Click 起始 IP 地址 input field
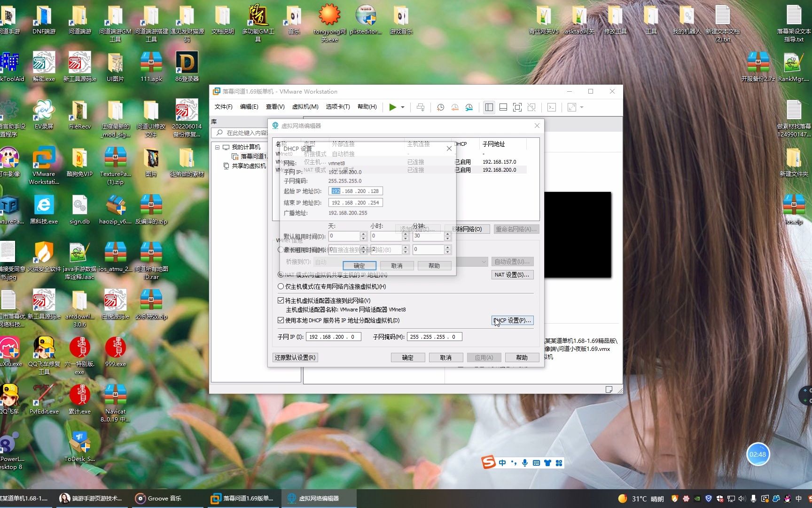 [x=356, y=191]
